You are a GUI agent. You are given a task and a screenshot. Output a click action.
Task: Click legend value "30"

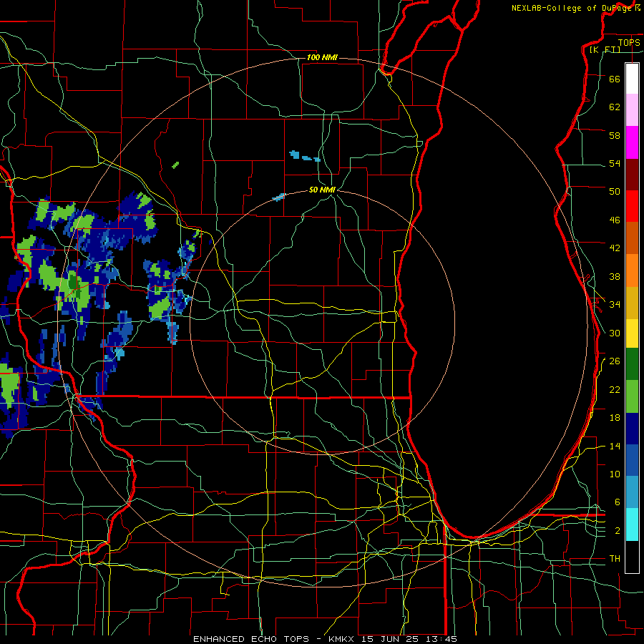(x=615, y=333)
